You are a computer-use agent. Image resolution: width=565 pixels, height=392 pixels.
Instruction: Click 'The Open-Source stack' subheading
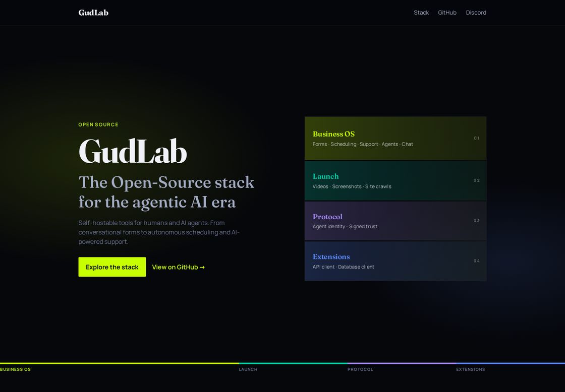pos(166,182)
